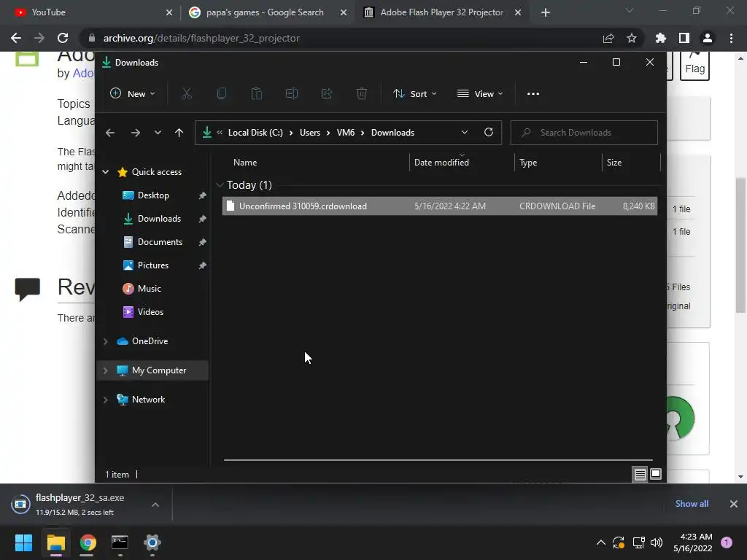Image resolution: width=747 pixels, height=560 pixels.
Task: Click File Explorer taskbar icon
Action: pos(55,542)
